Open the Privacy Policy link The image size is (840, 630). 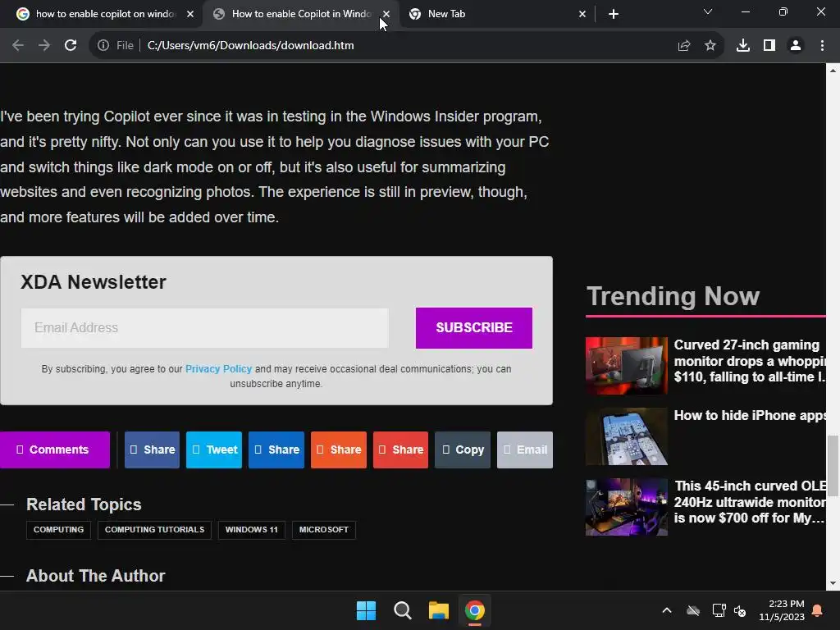click(218, 369)
